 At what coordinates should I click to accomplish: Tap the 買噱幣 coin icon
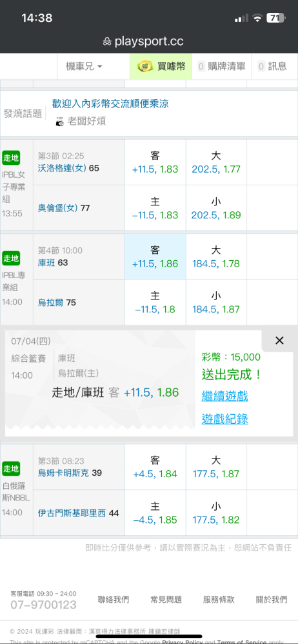[145, 66]
